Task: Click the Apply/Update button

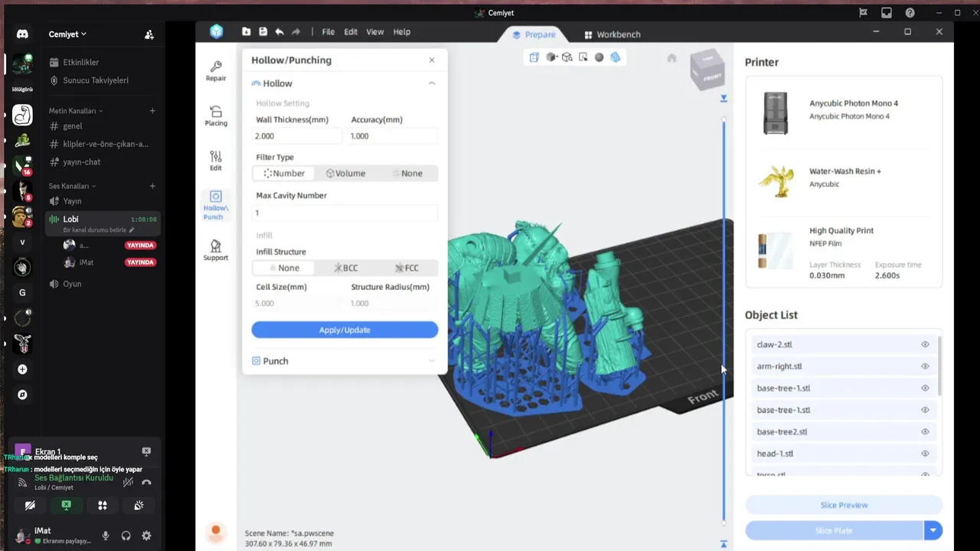Action: [345, 330]
